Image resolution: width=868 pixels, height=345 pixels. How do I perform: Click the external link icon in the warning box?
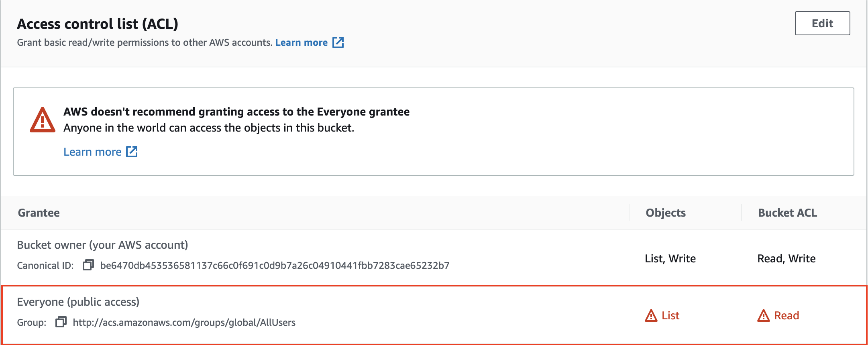coord(132,152)
